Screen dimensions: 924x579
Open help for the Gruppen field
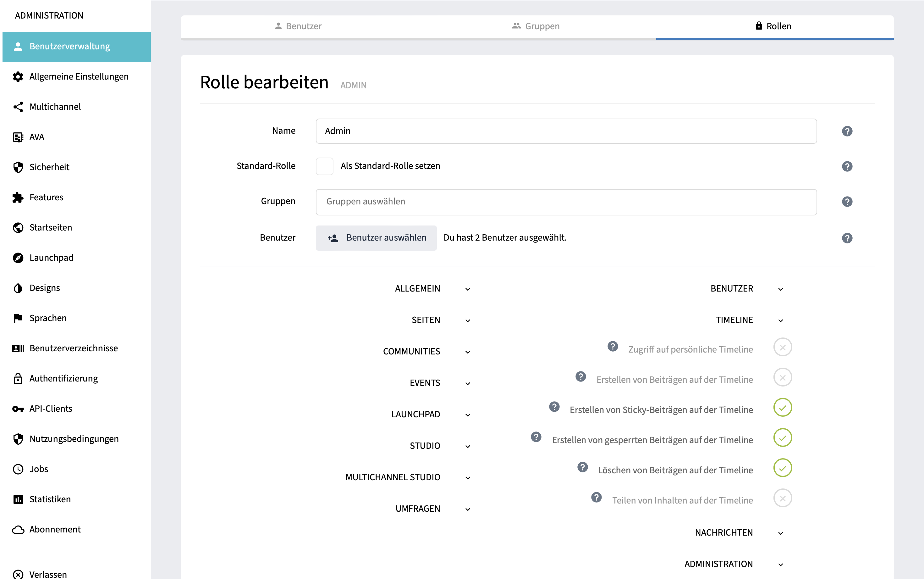[x=847, y=202]
